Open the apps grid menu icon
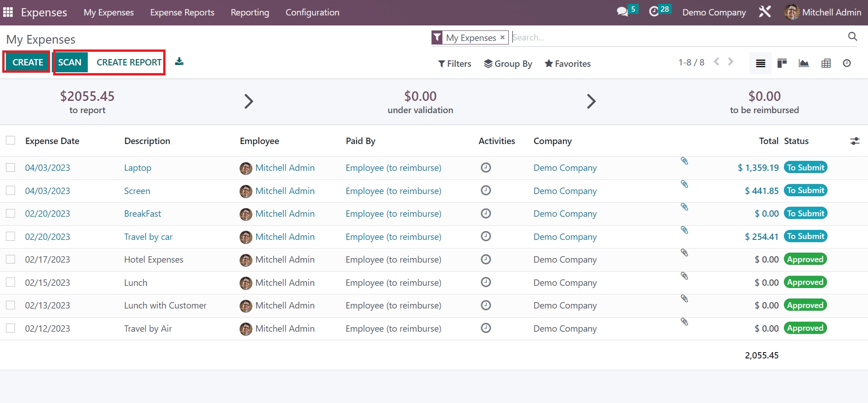868x403 pixels. coord(8,12)
